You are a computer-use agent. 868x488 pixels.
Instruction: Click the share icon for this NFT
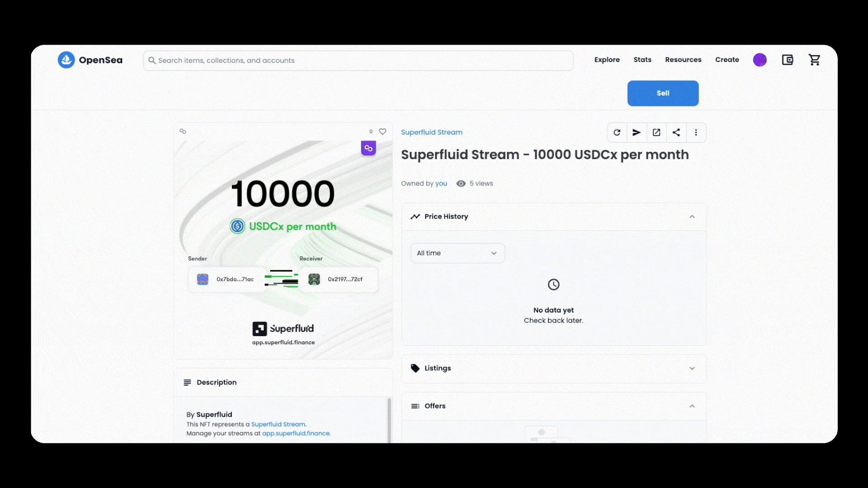[x=676, y=132]
